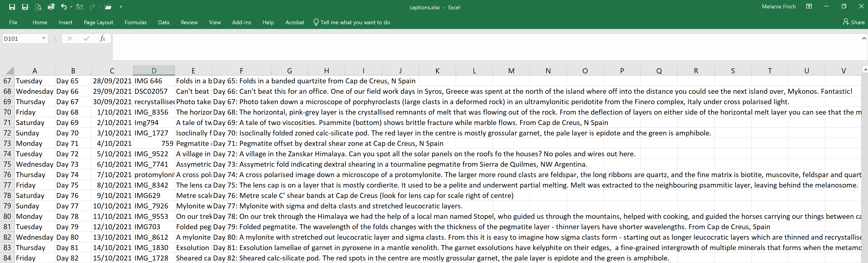Click Wednesday in row 75
This screenshot has width=868, height=263.
35,164
